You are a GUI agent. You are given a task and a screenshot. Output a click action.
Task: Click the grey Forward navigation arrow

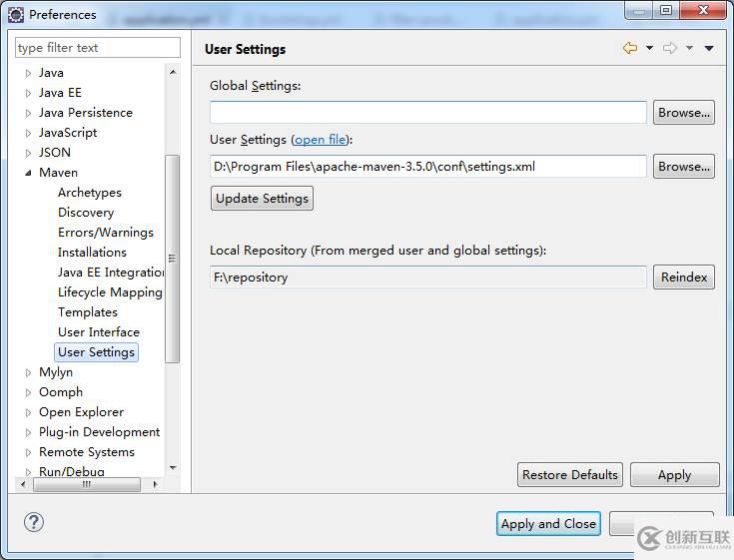point(669,48)
